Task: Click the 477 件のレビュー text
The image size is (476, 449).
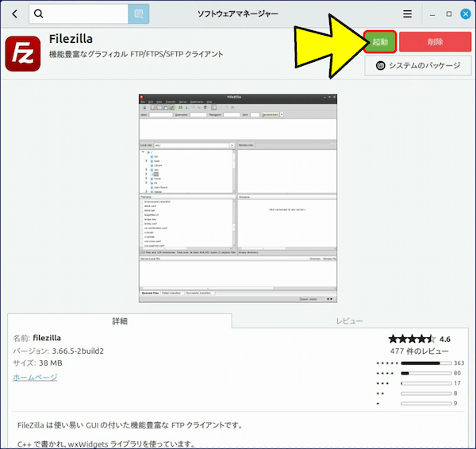Action: tap(419, 351)
